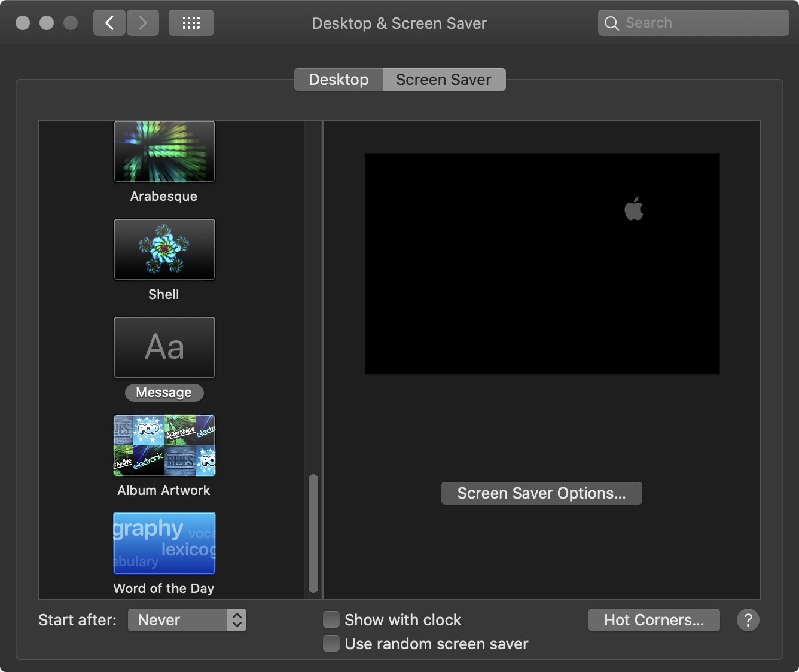This screenshot has height=672, width=799.
Task: Click the magnifying glass search icon
Action: pyautogui.click(x=611, y=23)
